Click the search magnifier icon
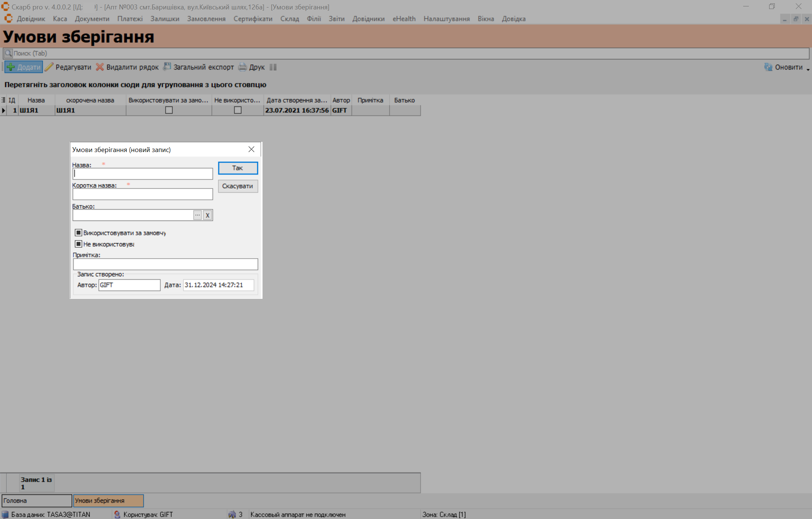The width and height of the screenshot is (812, 519). (8, 53)
